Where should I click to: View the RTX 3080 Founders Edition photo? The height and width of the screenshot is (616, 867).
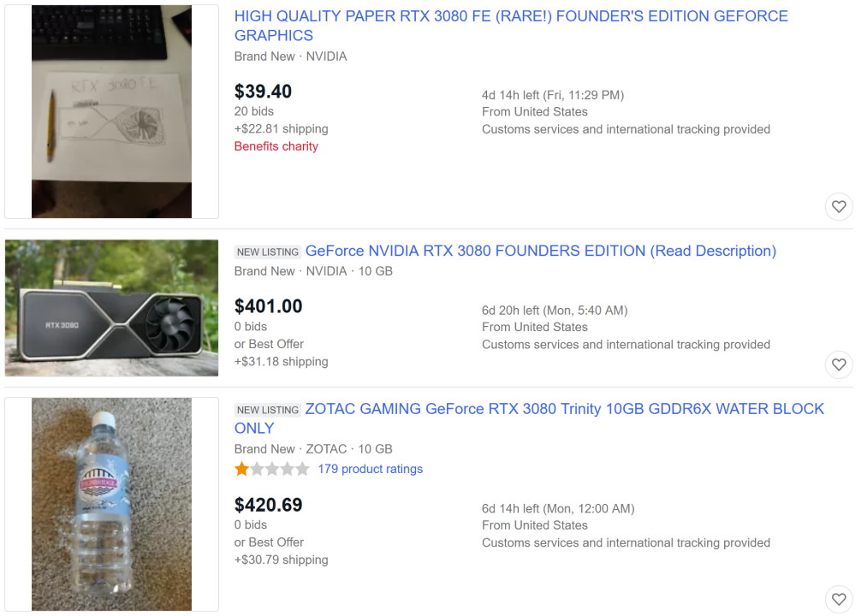(x=111, y=308)
